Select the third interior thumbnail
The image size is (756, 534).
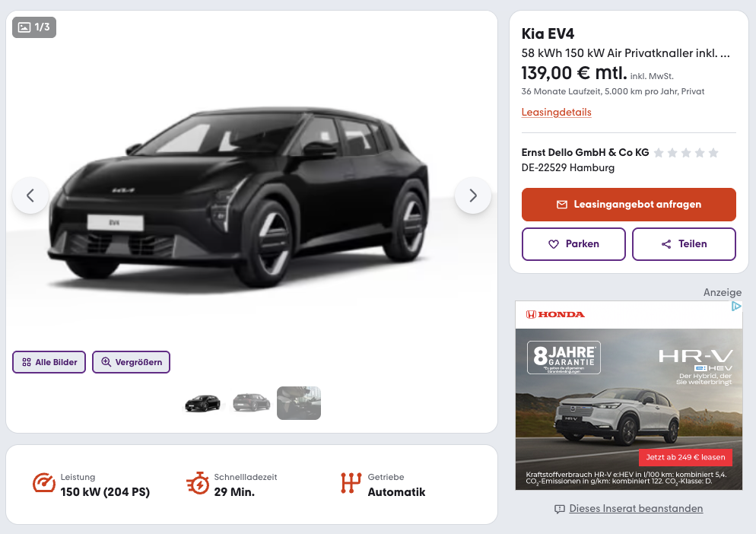[x=299, y=402]
